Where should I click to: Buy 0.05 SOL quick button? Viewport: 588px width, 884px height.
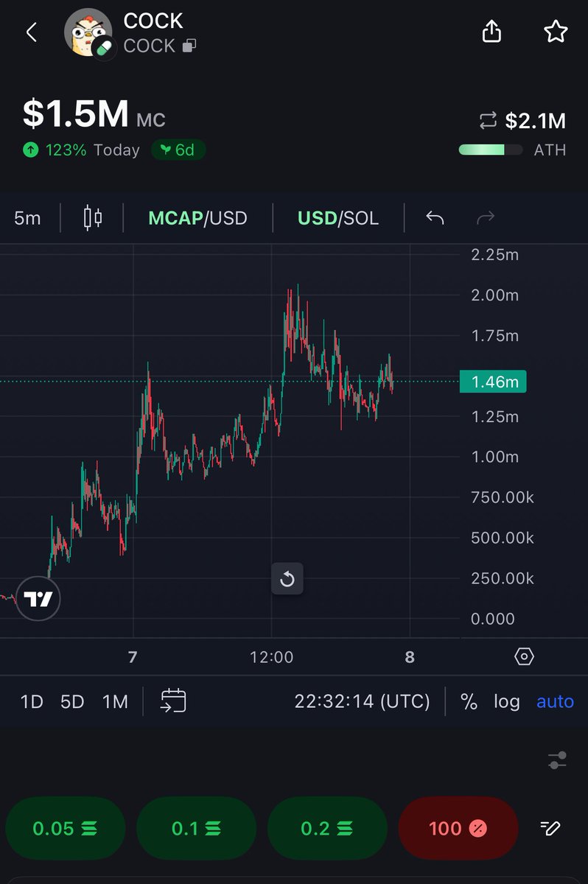coord(66,828)
